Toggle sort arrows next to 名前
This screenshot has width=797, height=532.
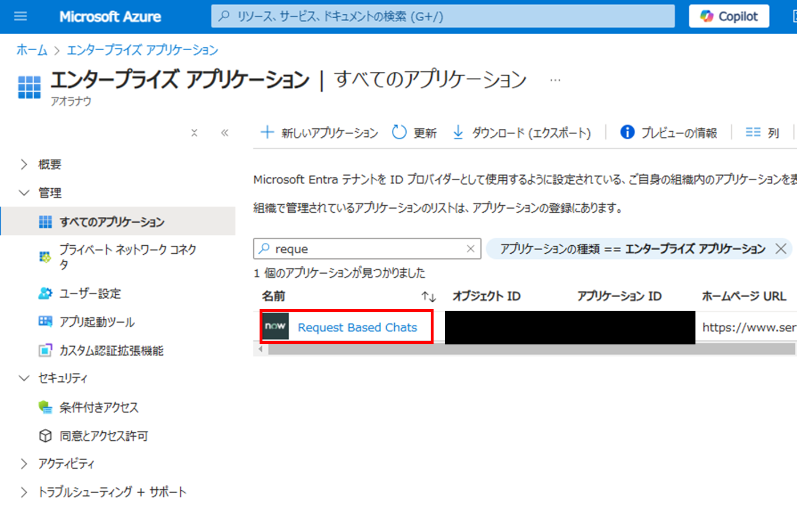click(428, 297)
